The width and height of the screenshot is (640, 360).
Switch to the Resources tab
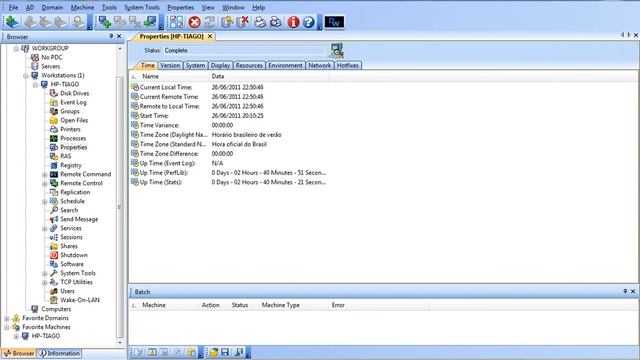(x=249, y=65)
